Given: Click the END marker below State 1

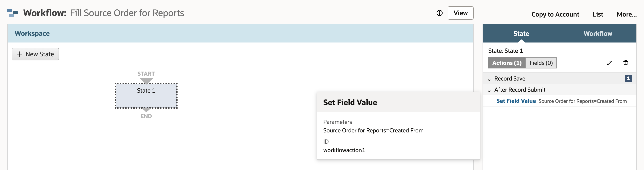Looking at the screenshot, I should pyautogui.click(x=146, y=116).
